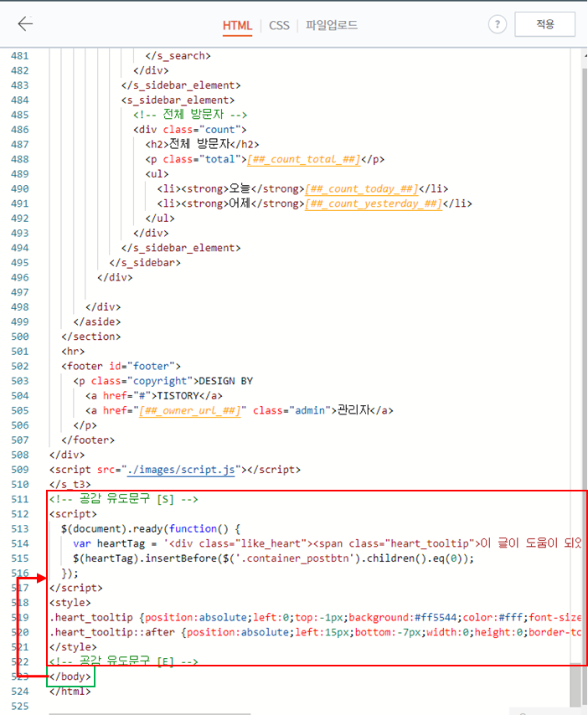Click the </body> closing tag
Screen dimensions: 588x715
point(70,676)
